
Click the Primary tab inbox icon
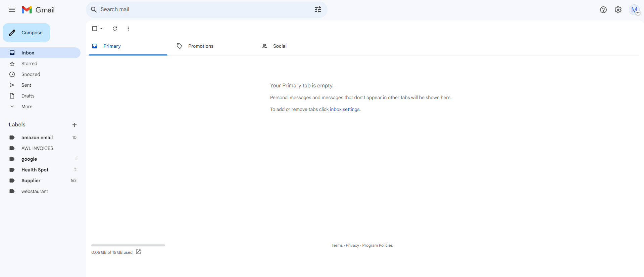(x=95, y=46)
